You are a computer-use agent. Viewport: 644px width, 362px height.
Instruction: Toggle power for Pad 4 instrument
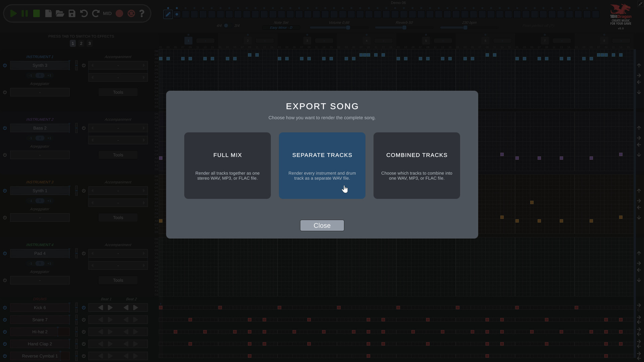[5, 253]
